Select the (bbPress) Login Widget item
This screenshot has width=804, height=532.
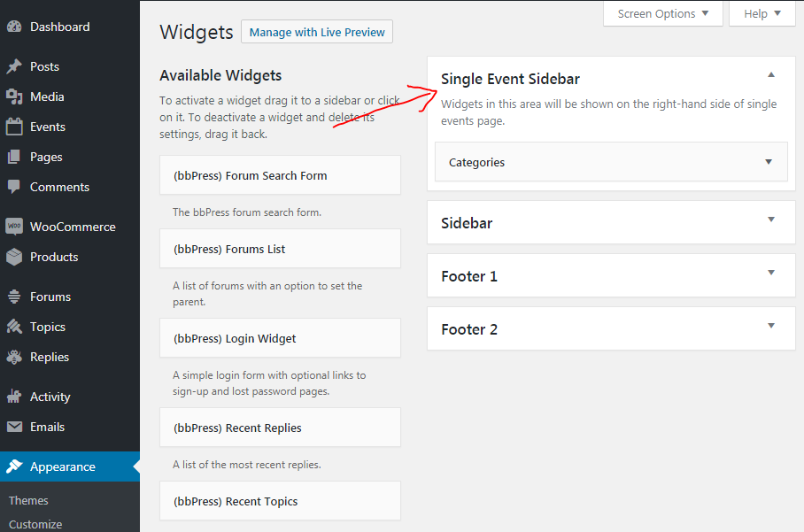280,338
